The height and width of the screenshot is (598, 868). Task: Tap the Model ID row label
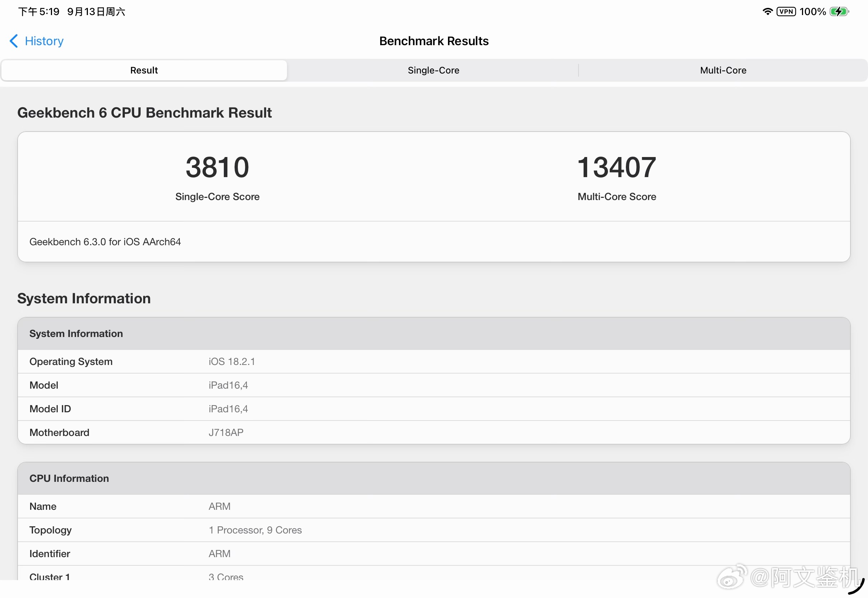50,408
